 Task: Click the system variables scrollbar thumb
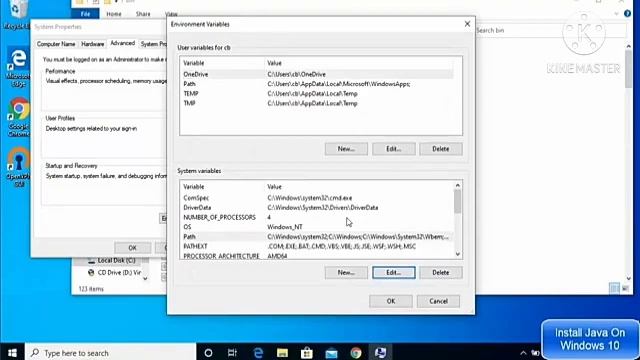(458, 202)
